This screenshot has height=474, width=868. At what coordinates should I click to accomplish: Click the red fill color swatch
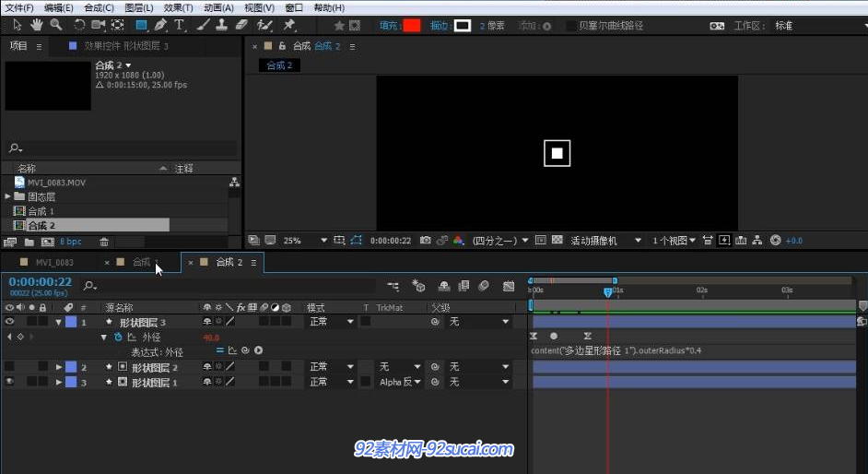(411, 26)
